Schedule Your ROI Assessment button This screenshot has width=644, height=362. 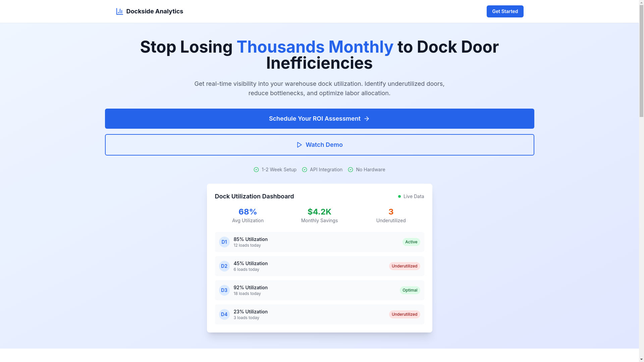pyautogui.click(x=319, y=119)
